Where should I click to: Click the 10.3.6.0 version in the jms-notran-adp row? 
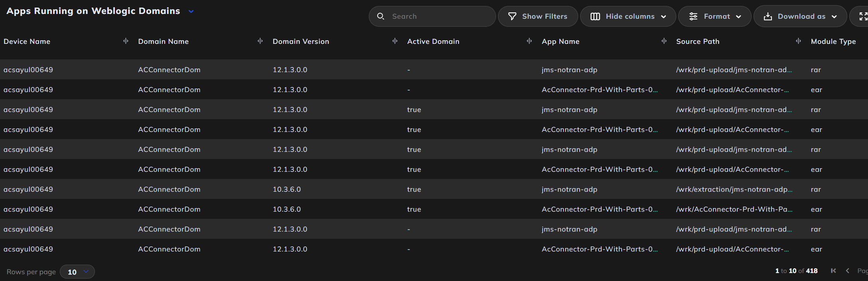pyautogui.click(x=287, y=189)
